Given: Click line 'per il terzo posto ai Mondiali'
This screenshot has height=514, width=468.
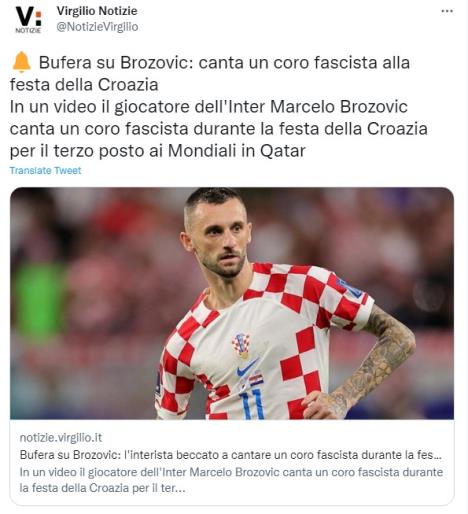Looking at the screenshot, I should [158, 151].
